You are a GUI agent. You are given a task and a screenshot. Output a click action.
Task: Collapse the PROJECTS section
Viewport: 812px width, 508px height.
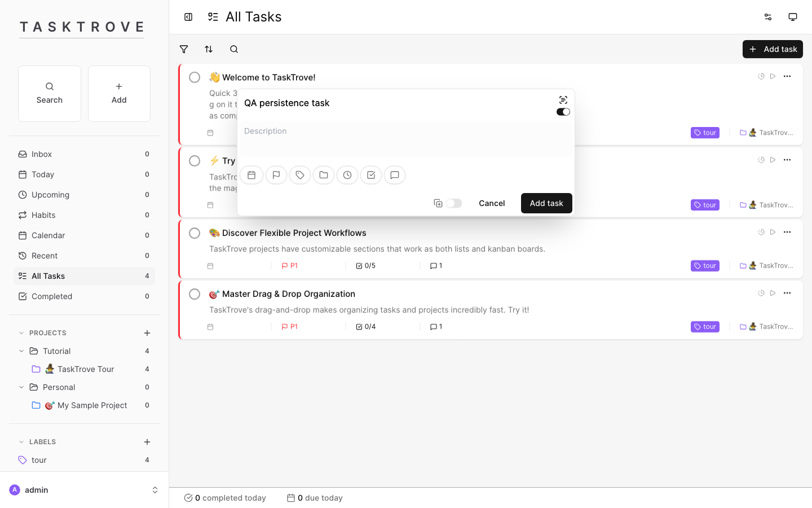click(21, 333)
